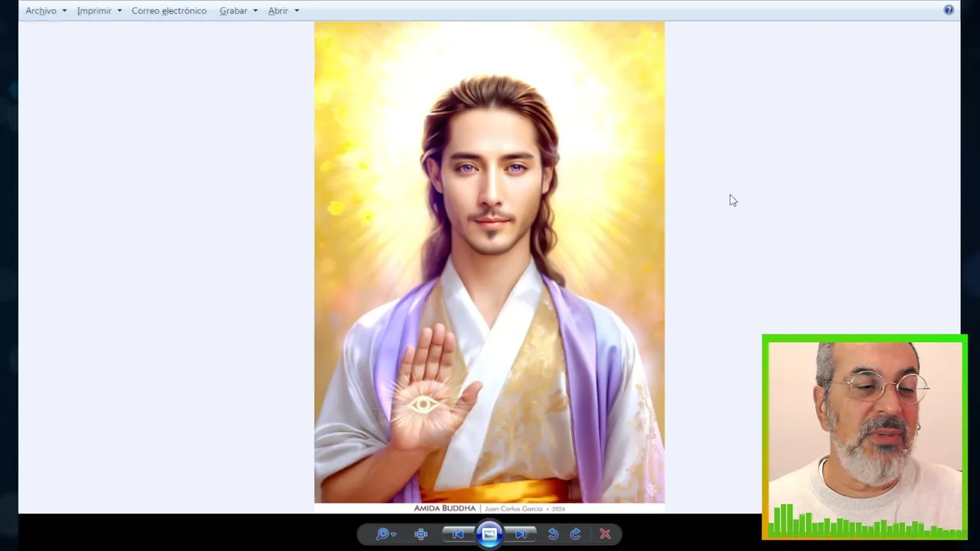
Task: Click the webcam overlay of the presenter
Action: coord(865,438)
